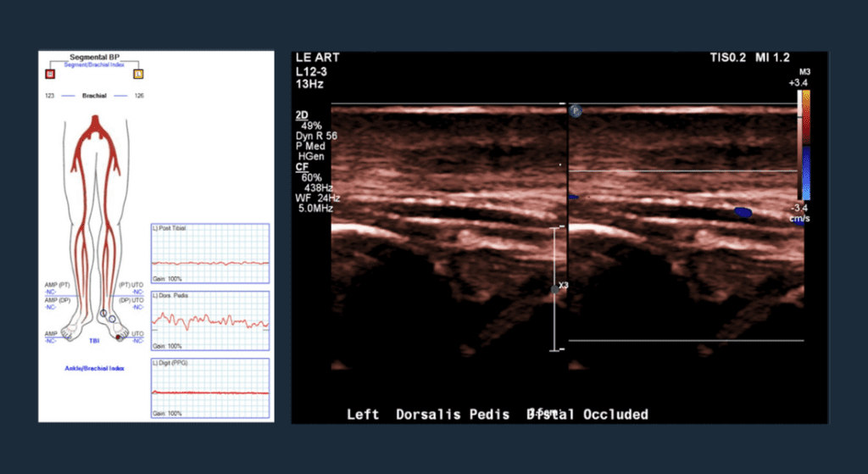Image resolution: width=868 pixels, height=474 pixels.
Task: Select the Digit (PPG) waveform chart
Action: (x=209, y=388)
